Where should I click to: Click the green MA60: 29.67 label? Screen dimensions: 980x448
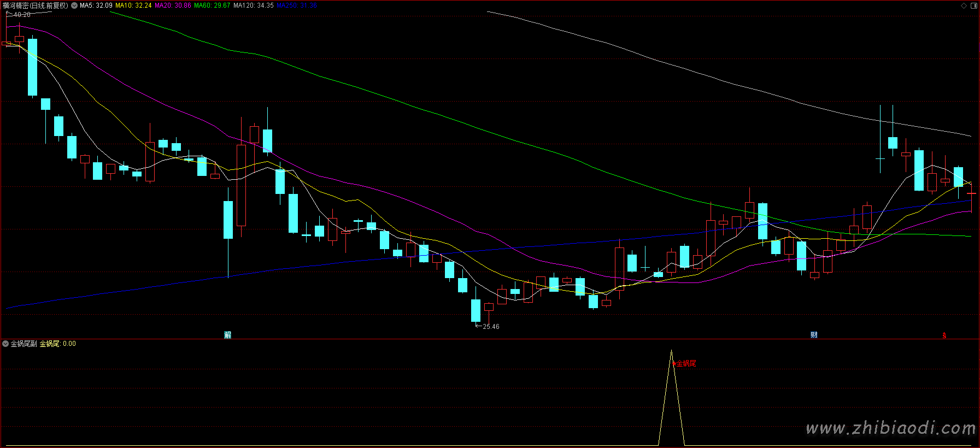click(x=213, y=5)
